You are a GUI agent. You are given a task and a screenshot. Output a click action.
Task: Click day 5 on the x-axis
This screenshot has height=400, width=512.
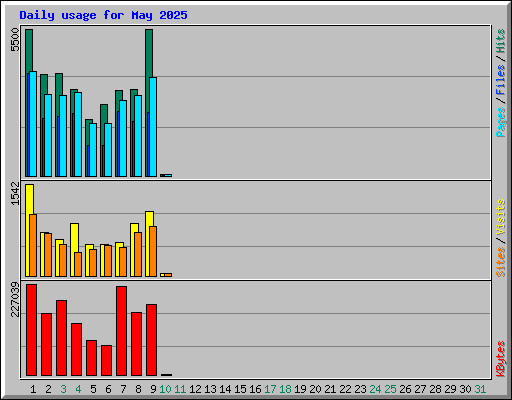click(x=93, y=389)
